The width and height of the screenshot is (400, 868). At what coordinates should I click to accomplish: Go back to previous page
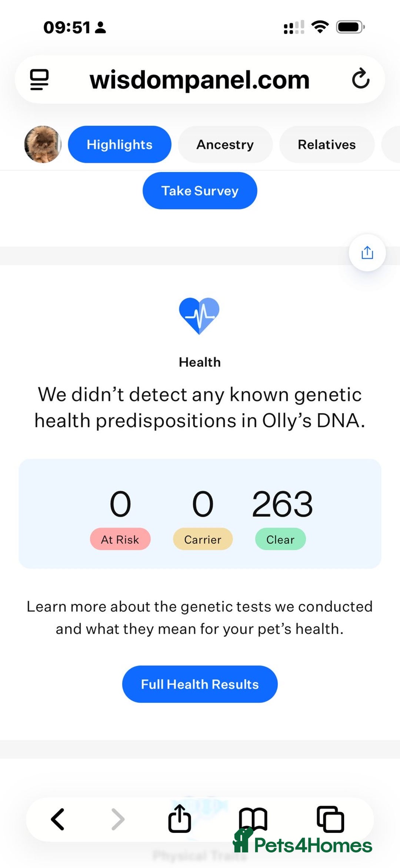58,819
